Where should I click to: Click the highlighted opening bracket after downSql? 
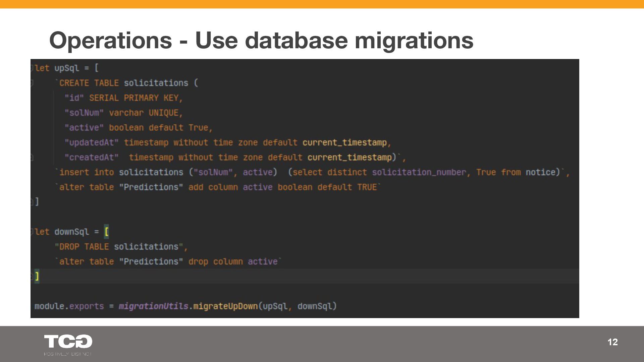(x=106, y=232)
